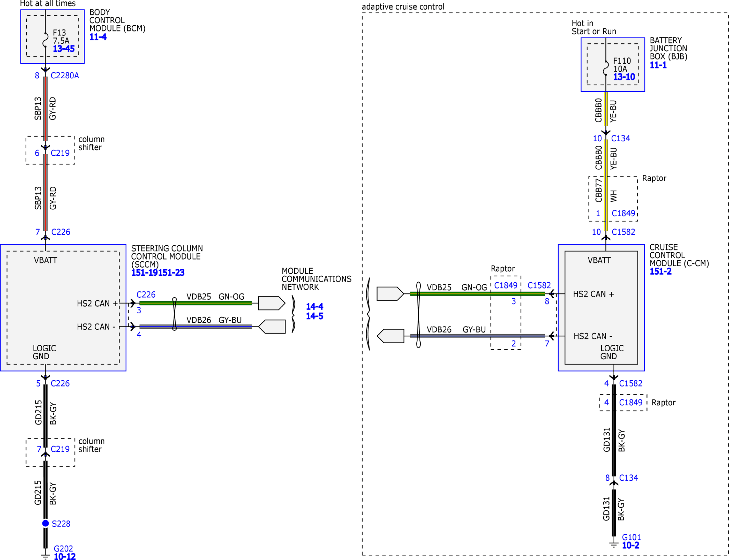729x560 pixels.
Task: Click F13 7.5A fuse symbol
Action: pos(45,40)
